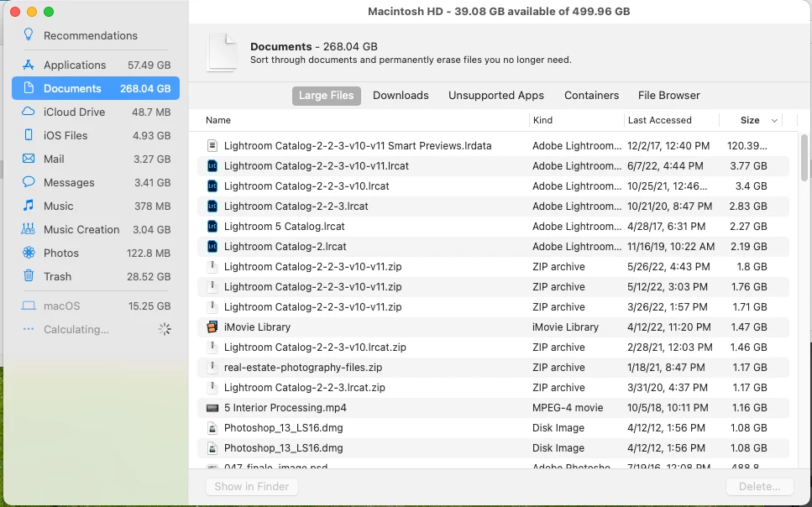Select the 5/26/22 Lightroom Catalog zip row
This screenshot has width=812, height=507.
(x=493, y=267)
